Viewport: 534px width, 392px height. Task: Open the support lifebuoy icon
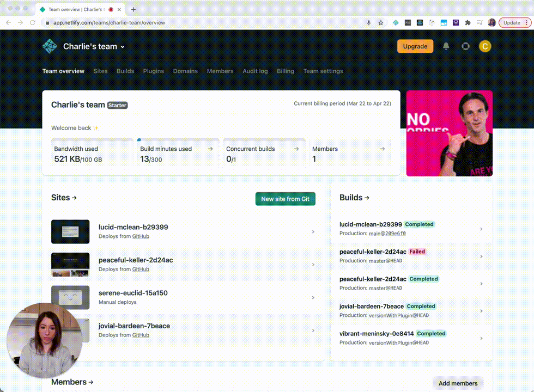click(465, 46)
